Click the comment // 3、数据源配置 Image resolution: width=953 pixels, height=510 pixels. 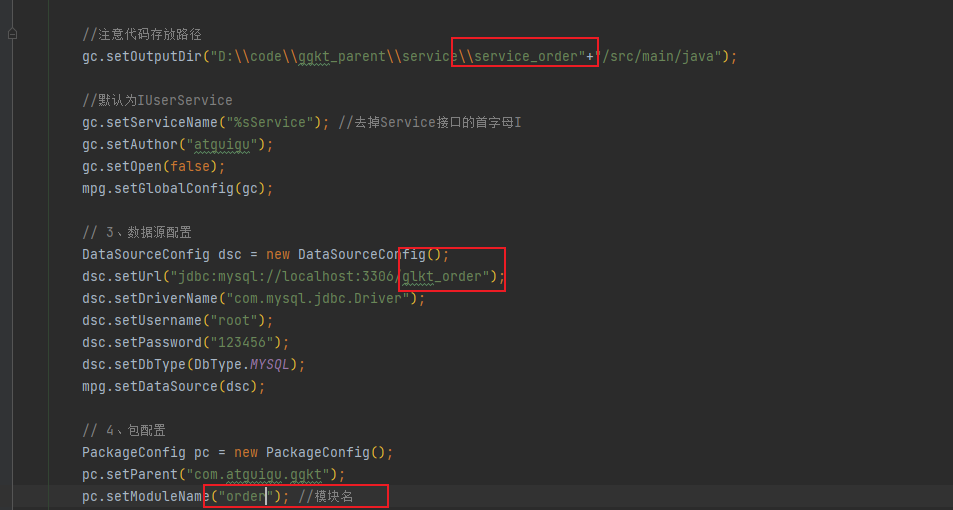tap(137, 232)
